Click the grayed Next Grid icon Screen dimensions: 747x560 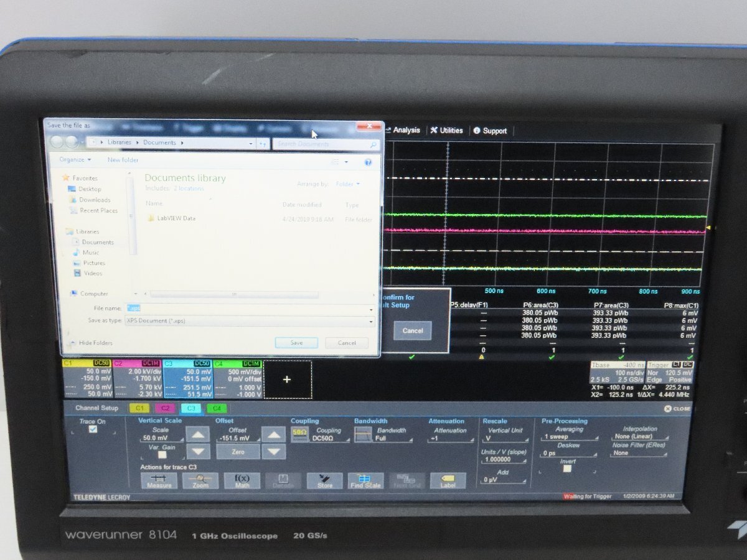[407, 480]
